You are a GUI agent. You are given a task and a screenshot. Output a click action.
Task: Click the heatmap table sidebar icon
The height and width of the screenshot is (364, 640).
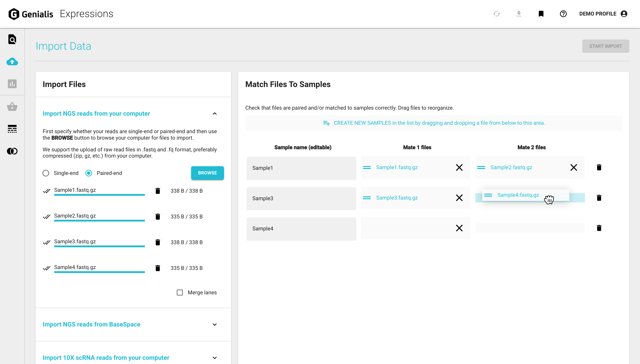coord(12,129)
